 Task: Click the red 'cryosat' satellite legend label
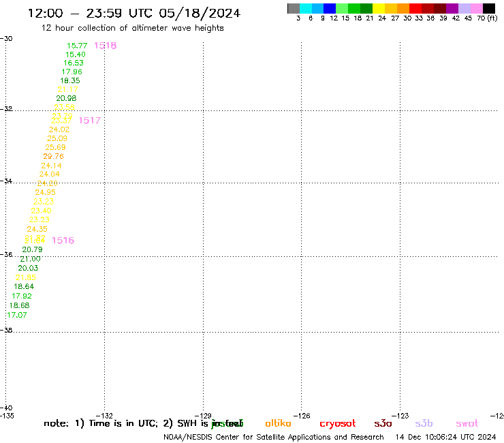coord(338,423)
